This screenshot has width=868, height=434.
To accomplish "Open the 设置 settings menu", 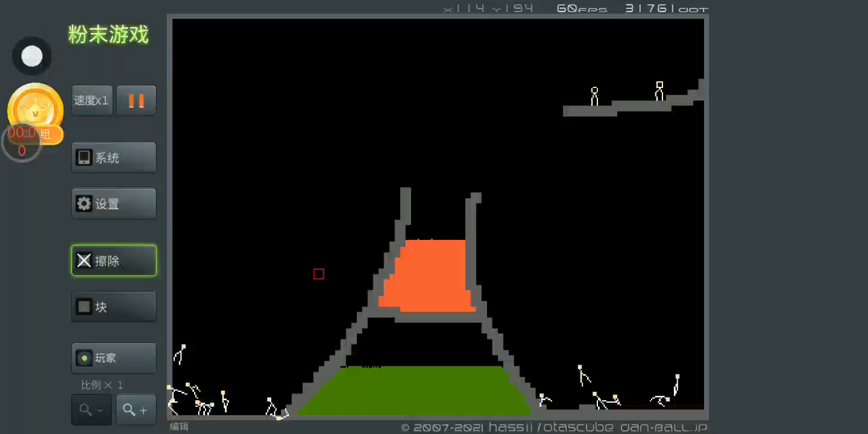I will (114, 204).
